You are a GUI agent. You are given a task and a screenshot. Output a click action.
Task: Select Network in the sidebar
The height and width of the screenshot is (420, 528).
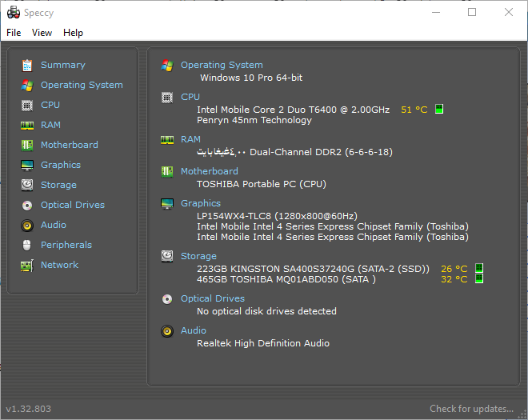(60, 265)
